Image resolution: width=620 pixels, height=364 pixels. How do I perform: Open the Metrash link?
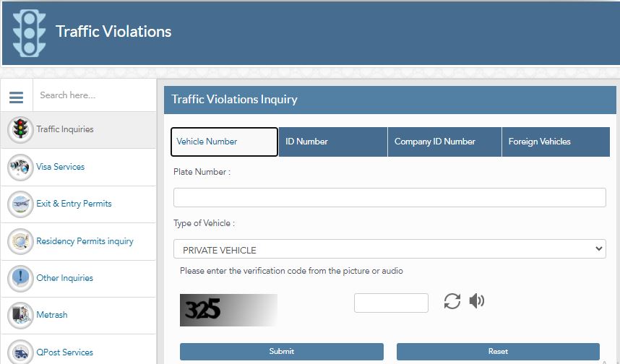[52, 315]
